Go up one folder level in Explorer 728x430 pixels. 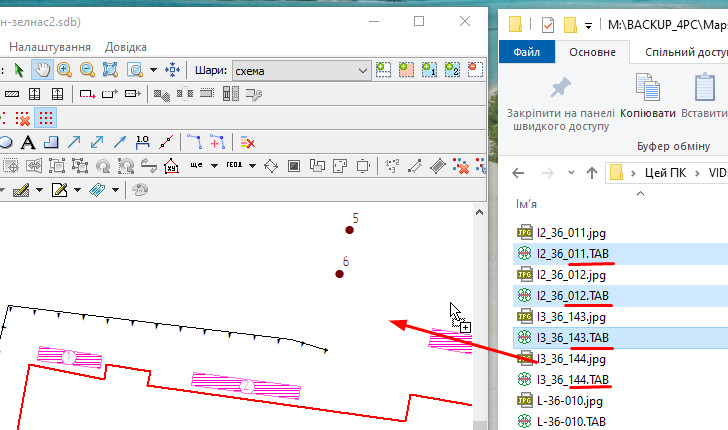[x=592, y=172]
